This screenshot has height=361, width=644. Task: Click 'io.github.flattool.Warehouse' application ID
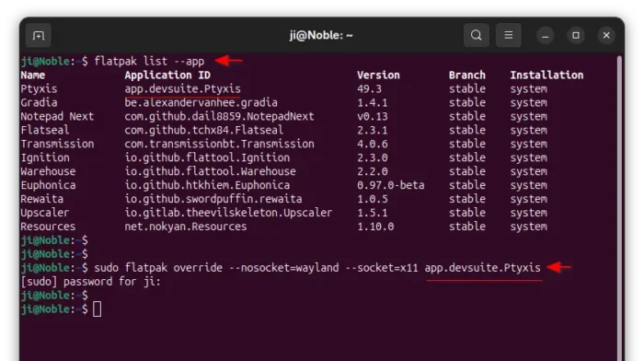(211, 171)
